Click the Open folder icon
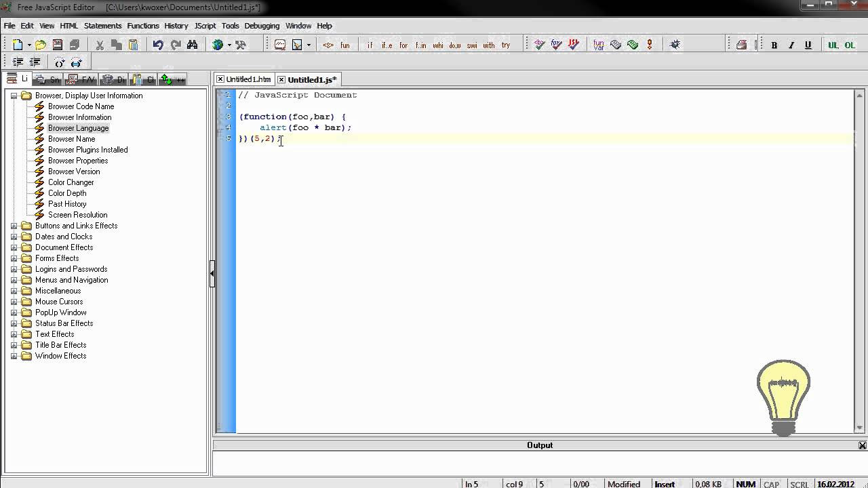Viewport: 868px width, 488px height. (41, 45)
